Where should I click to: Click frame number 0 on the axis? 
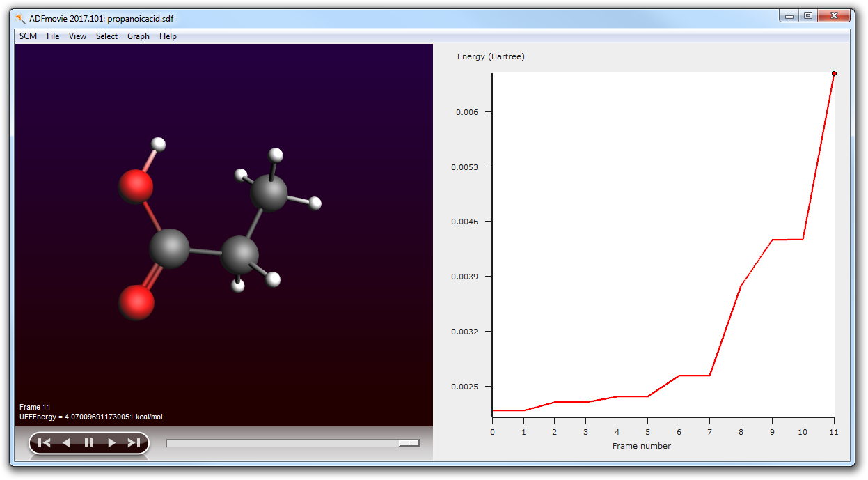click(x=492, y=432)
